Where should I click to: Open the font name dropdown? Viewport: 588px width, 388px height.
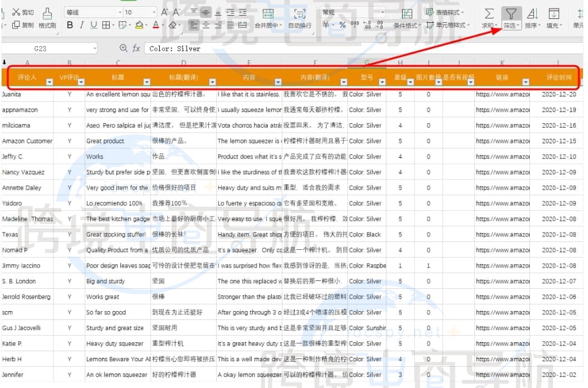(x=120, y=12)
